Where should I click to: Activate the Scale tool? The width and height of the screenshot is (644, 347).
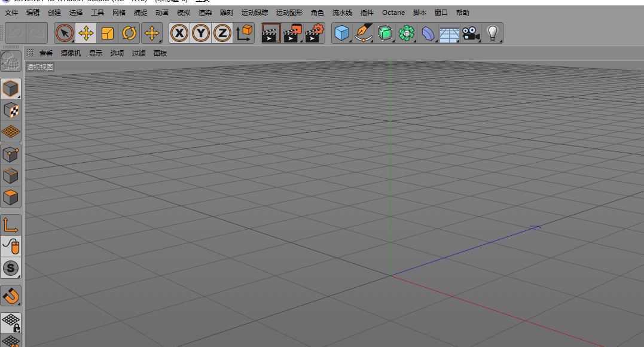coord(108,33)
